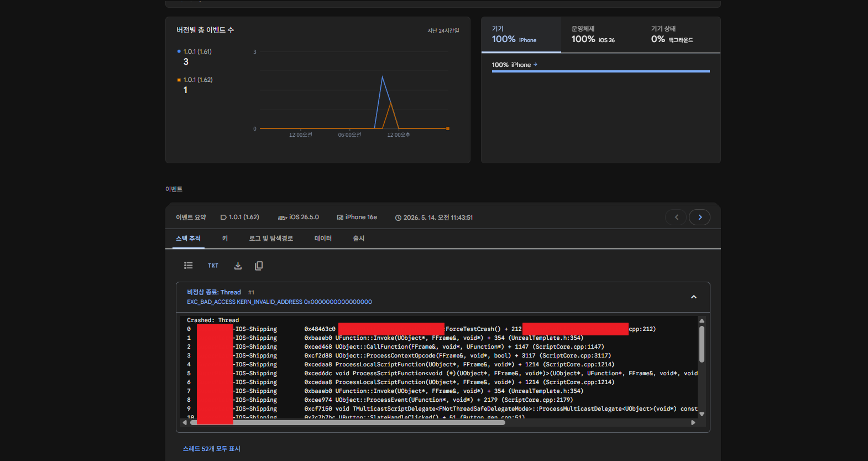
Task: Open the 출시 tab
Action: point(359,239)
